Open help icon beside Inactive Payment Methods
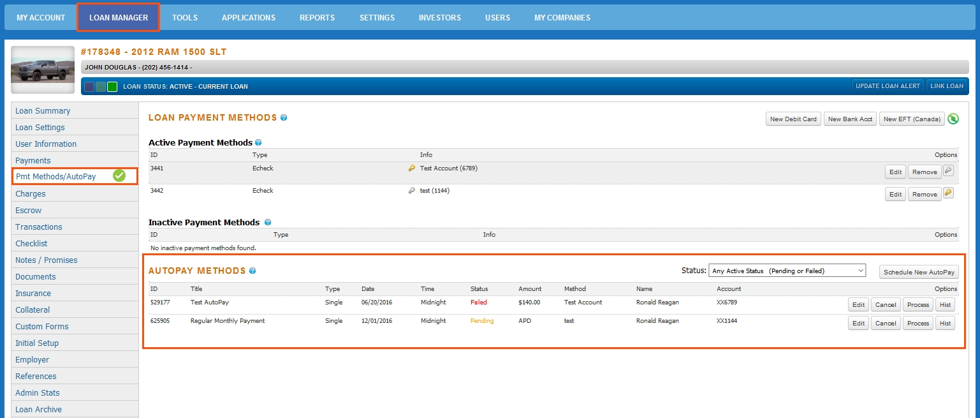Viewport: 980px width, 418px height. point(268,223)
